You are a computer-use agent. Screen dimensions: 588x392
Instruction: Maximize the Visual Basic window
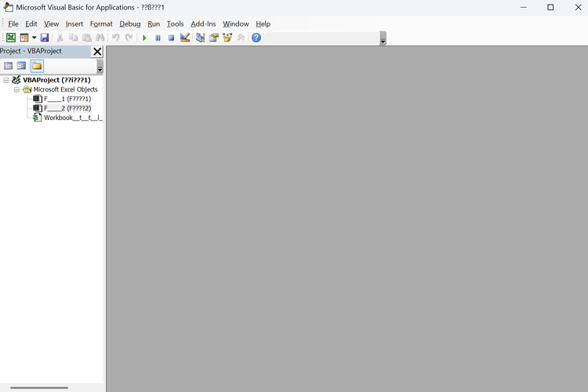click(550, 7)
